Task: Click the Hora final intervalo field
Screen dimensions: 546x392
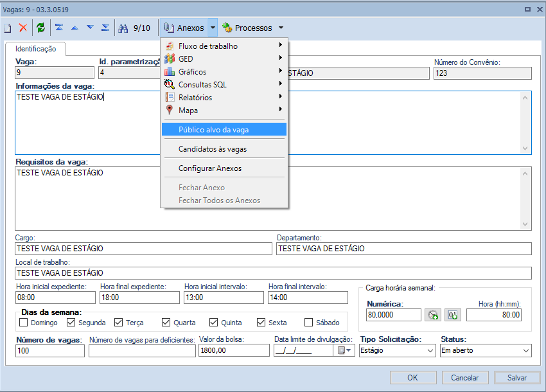Action: (x=308, y=298)
